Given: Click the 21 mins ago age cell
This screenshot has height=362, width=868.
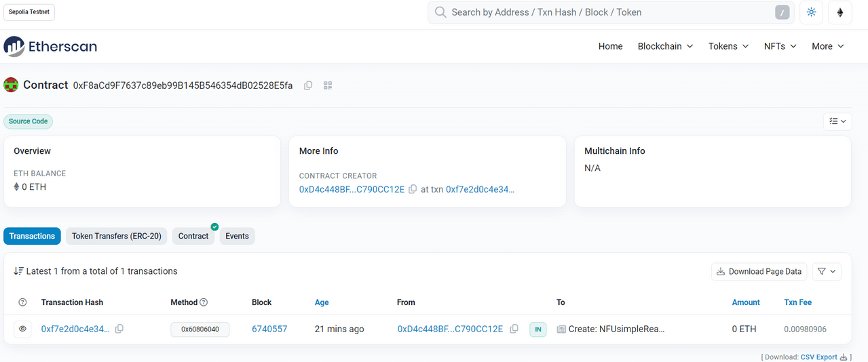Looking at the screenshot, I should pos(339,329).
